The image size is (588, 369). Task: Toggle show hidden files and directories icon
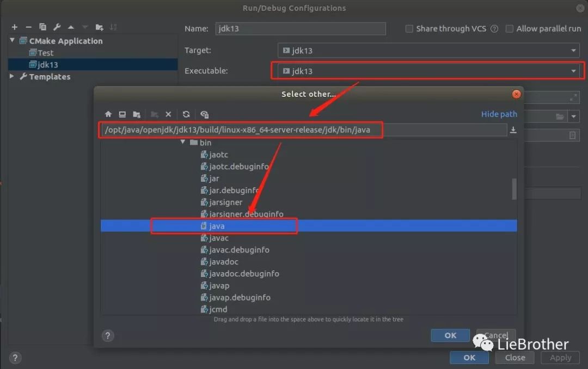204,114
